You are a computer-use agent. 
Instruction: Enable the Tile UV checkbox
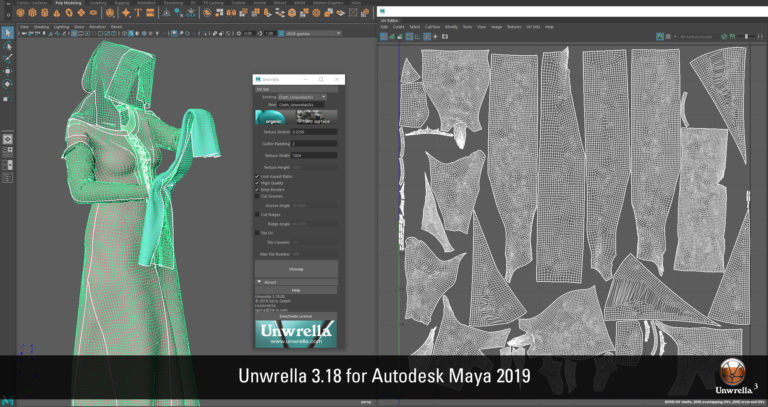(x=257, y=233)
